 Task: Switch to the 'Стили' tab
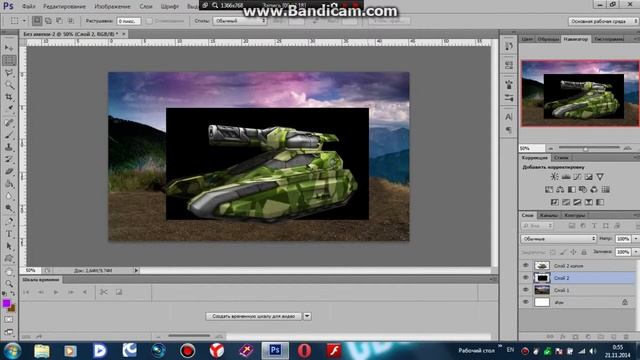(x=561, y=158)
